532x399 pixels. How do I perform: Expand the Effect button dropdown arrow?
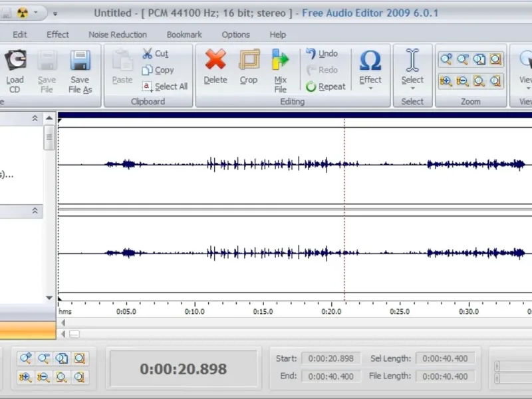370,88
